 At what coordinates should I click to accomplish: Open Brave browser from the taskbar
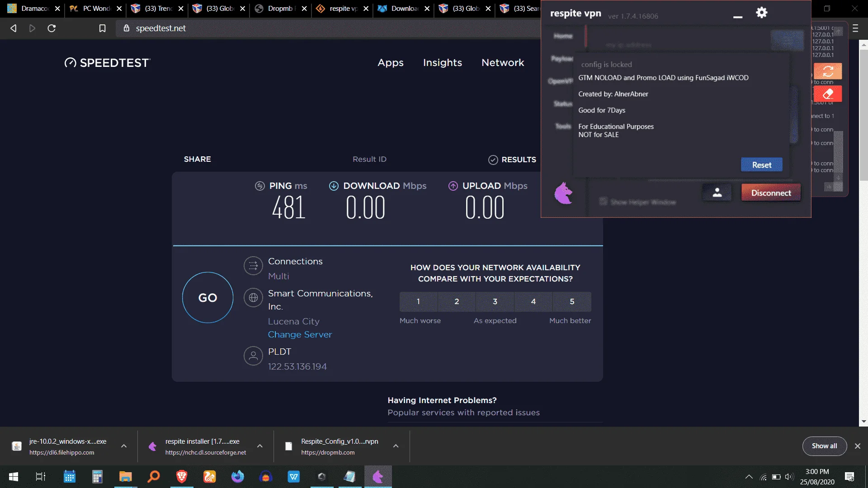point(182,476)
